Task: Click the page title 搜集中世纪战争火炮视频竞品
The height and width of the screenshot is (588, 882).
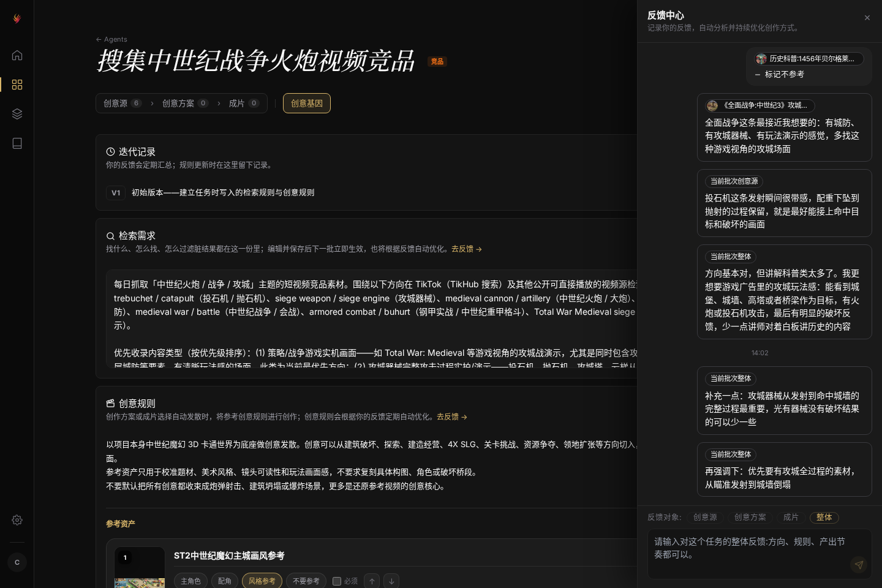Action: [256, 61]
